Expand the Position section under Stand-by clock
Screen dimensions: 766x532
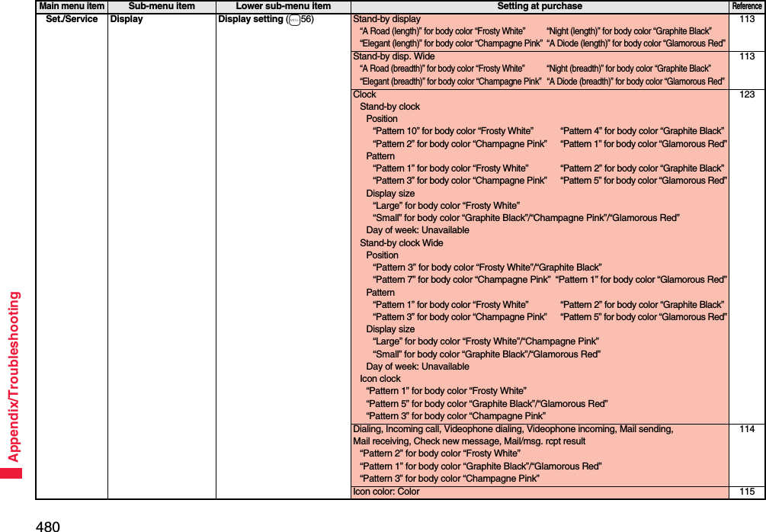pyautogui.click(x=381, y=118)
